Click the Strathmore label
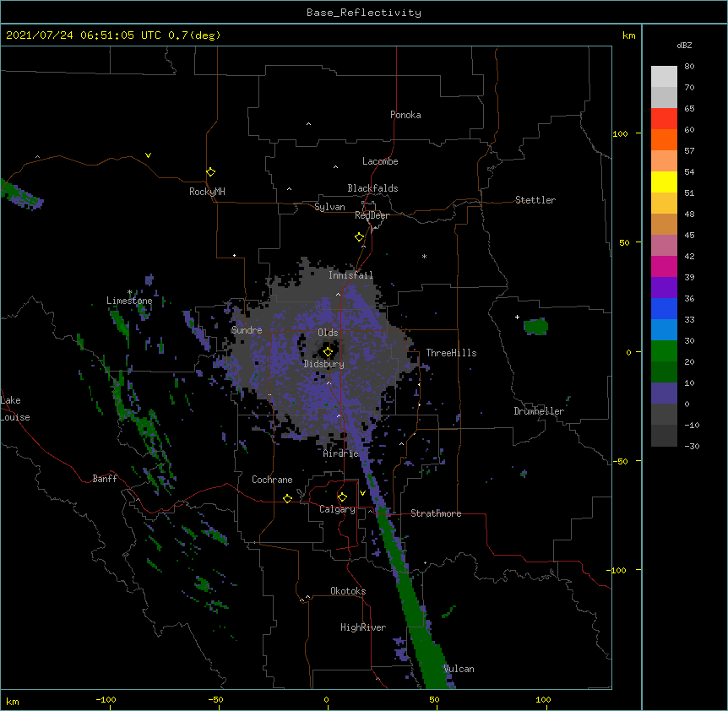Image resolution: width=728 pixels, height=711 pixels. (436, 513)
